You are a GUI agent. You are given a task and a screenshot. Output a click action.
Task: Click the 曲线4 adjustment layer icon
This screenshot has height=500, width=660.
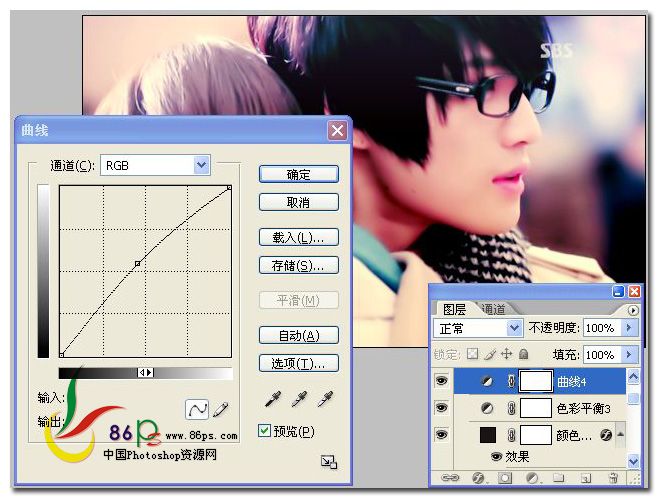coord(487,381)
